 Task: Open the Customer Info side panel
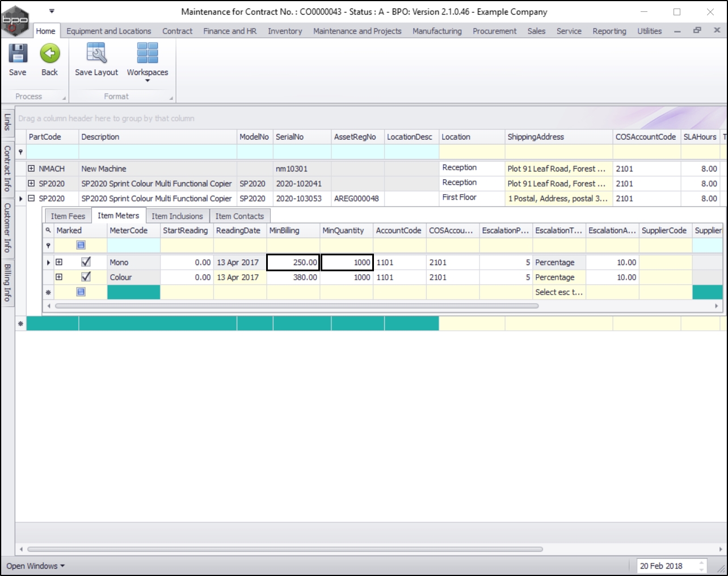pos(7,228)
